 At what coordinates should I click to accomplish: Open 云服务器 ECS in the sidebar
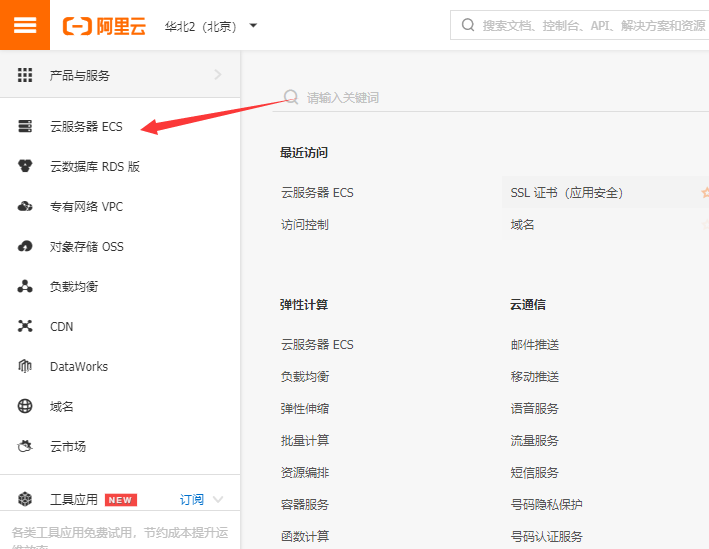(86, 127)
